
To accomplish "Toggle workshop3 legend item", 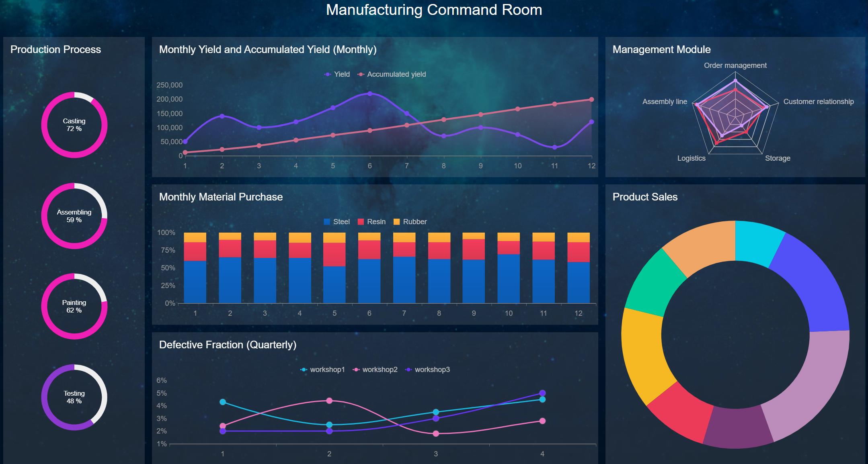I will pyautogui.click(x=427, y=370).
